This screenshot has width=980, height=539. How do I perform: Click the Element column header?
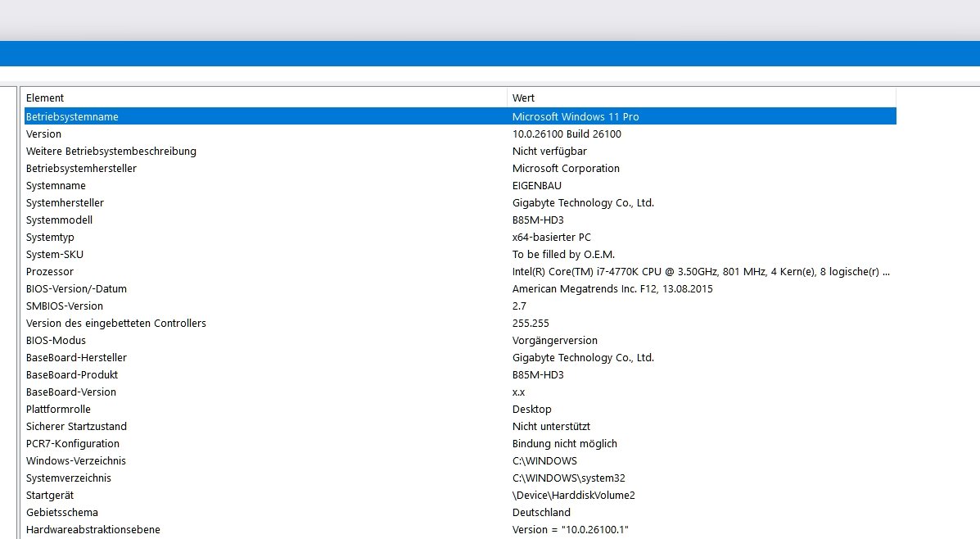click(265, 98)
